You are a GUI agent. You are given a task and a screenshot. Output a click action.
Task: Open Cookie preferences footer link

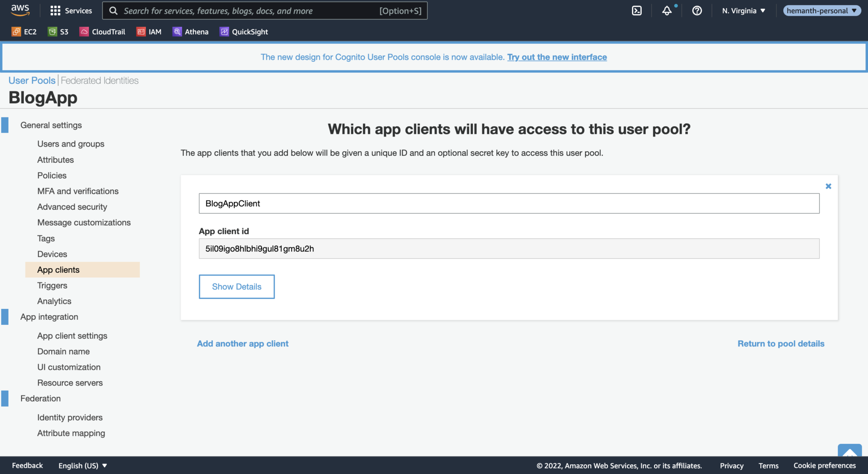tap(824, 466)
